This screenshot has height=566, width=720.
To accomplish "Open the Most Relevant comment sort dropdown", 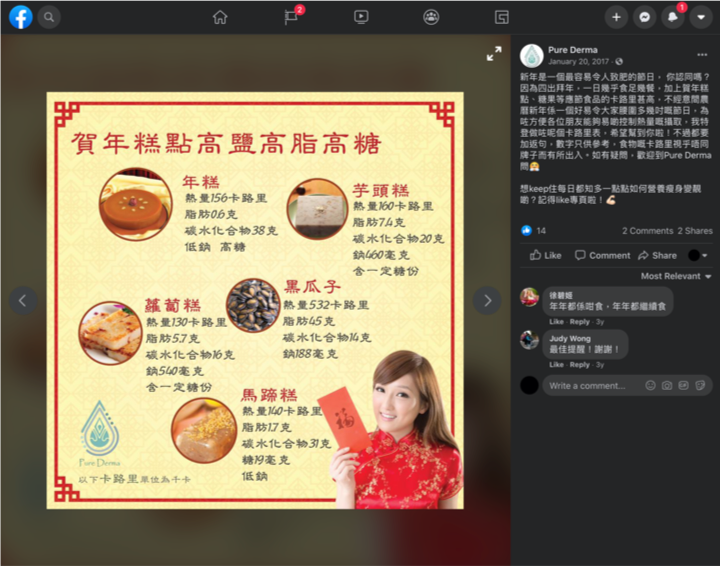I will click(x=676, y=276).
